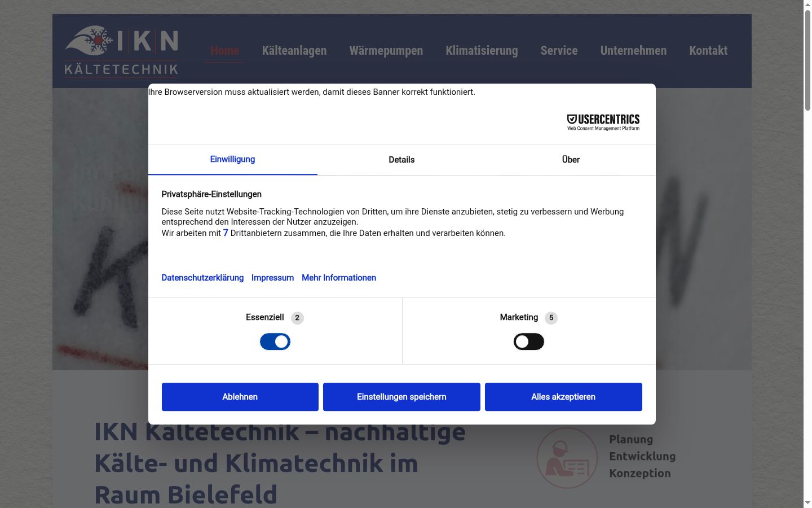
Task: Open the Impressum link
Action: tap(272, 278)
